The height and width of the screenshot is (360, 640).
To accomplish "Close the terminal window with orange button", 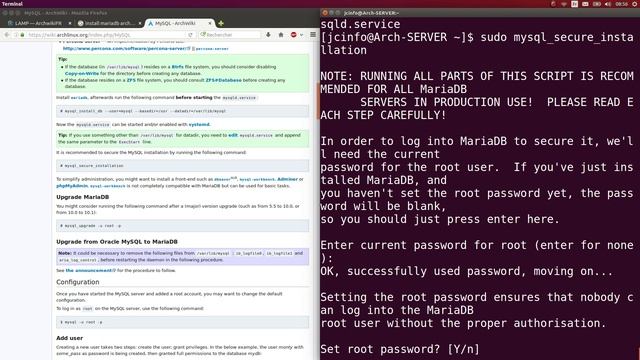I will click(x=325, y=13).
